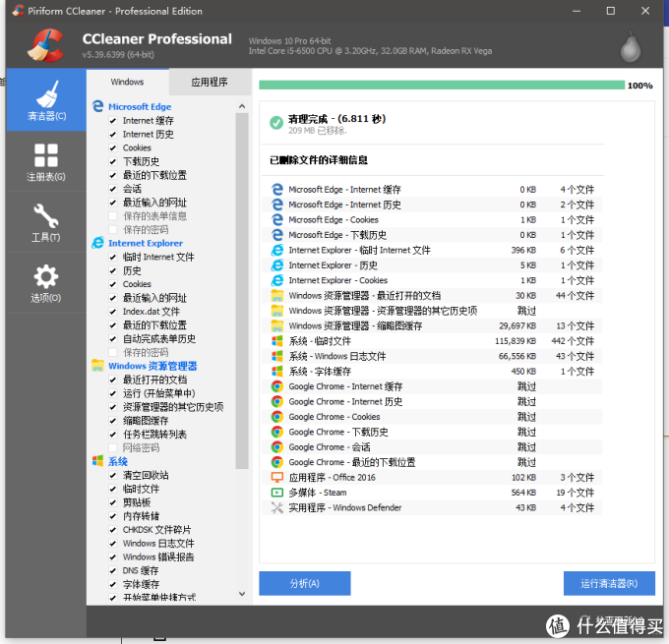Screen dimensions: 669x644
Task: Click the green cleaning complete checkmark icon
Action: coord(276,123)
